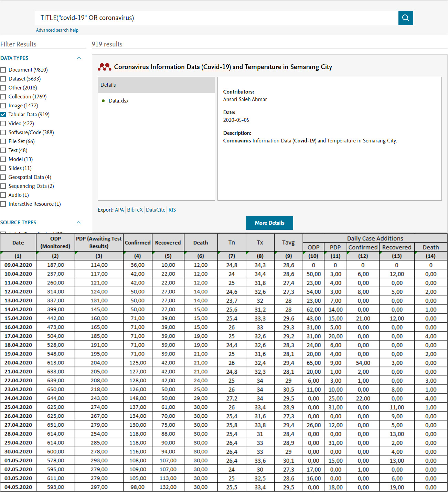Click the 132,00 recovered value

pyautogui.click(x=168, y=487)
